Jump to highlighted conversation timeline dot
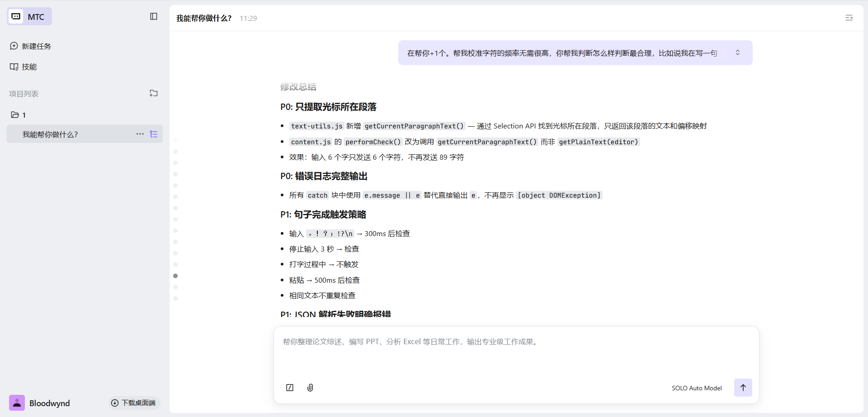868x417 pixels. [175, 276]
